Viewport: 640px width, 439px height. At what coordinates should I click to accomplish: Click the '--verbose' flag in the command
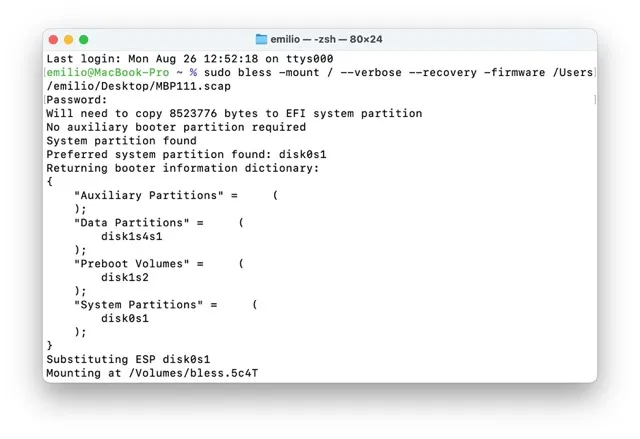pos(371,73)
